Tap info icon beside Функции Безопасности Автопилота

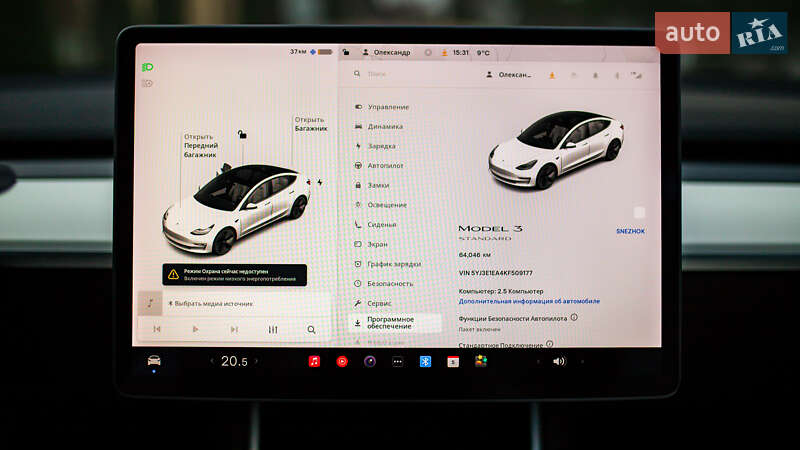(574, 317)
